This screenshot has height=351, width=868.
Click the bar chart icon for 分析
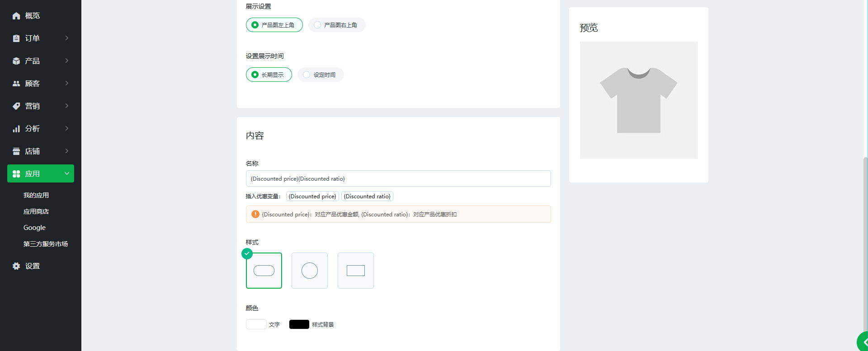pyautogui.click(x=16, y=129)
